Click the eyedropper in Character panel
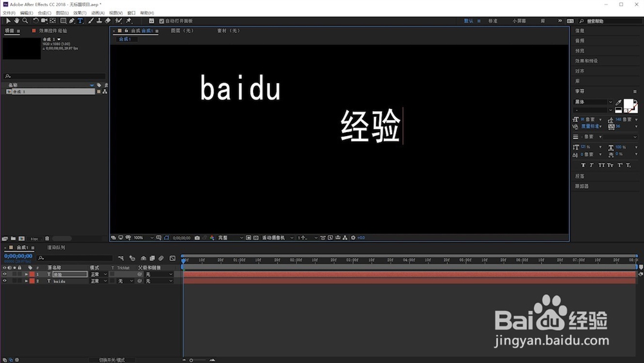 (x=618, y=103)
